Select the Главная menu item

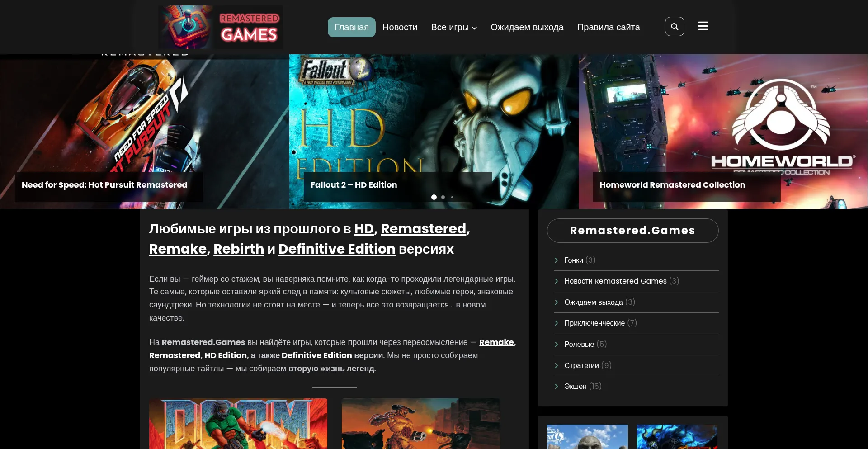click(x=352, y=27)
